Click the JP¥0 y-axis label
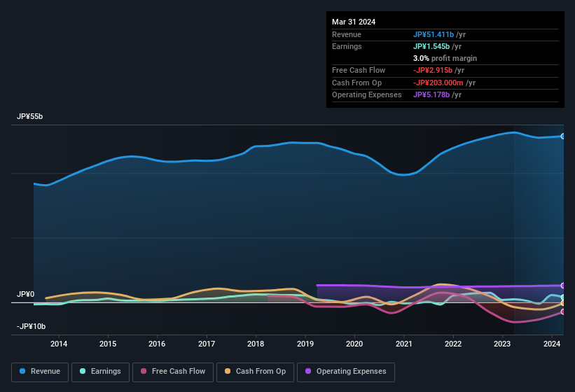The image size is (575, 392). (26, 294)
